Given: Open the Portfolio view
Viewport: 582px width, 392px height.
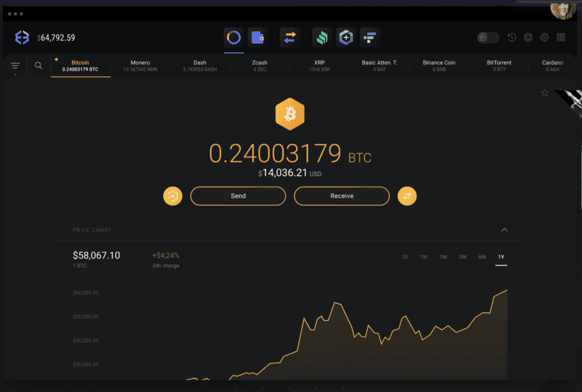Looking at the screenshot, I should point(233,37).
